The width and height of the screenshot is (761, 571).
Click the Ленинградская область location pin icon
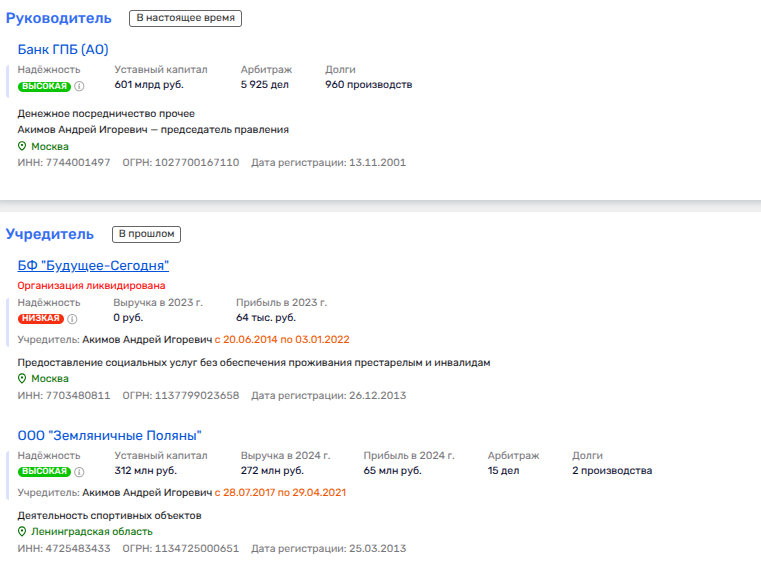(x=22, y=532)
